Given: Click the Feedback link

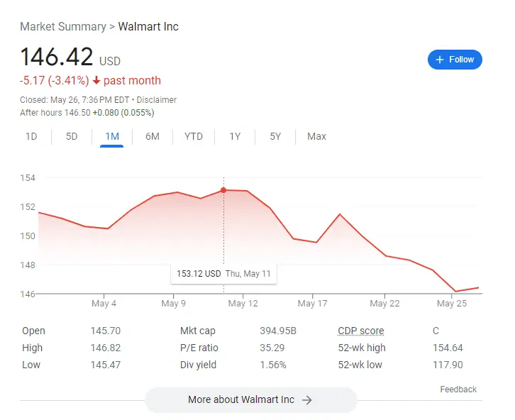Looking at the screenshot, I should click(x=458, y=389).
